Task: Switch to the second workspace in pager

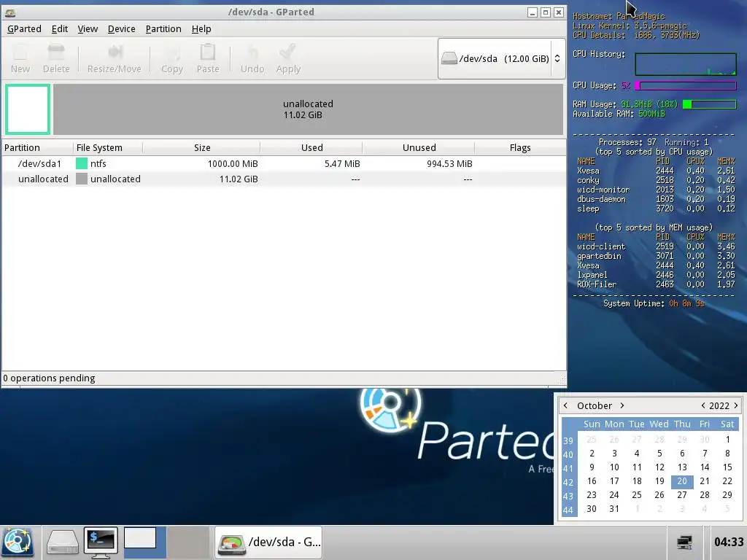Action: [188, 542]
